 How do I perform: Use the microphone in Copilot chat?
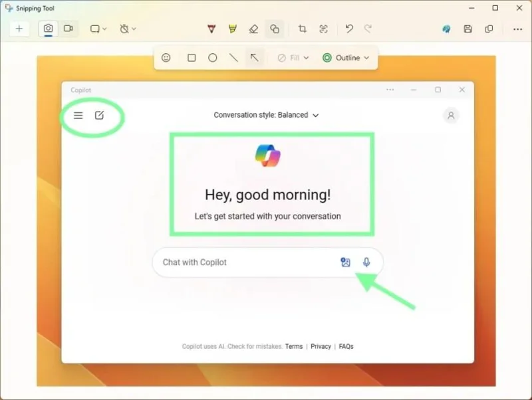tap(366, 262)
